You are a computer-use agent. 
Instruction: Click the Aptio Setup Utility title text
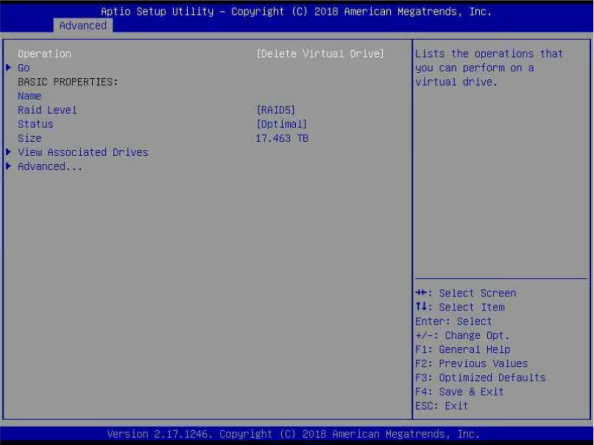[x=296, y=11]
